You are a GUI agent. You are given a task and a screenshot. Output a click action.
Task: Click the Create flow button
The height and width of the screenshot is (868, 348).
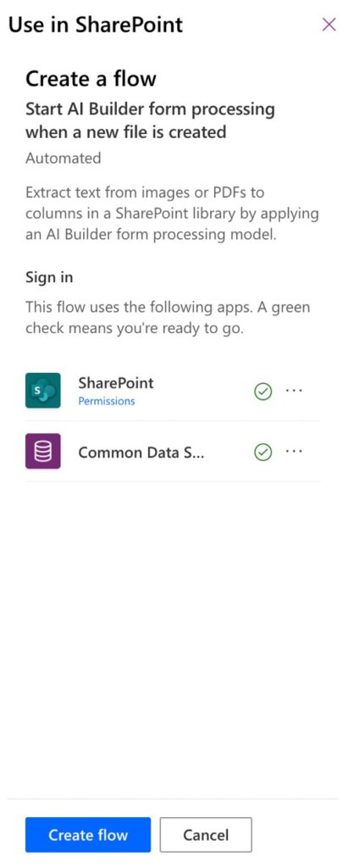coord(88,835)
